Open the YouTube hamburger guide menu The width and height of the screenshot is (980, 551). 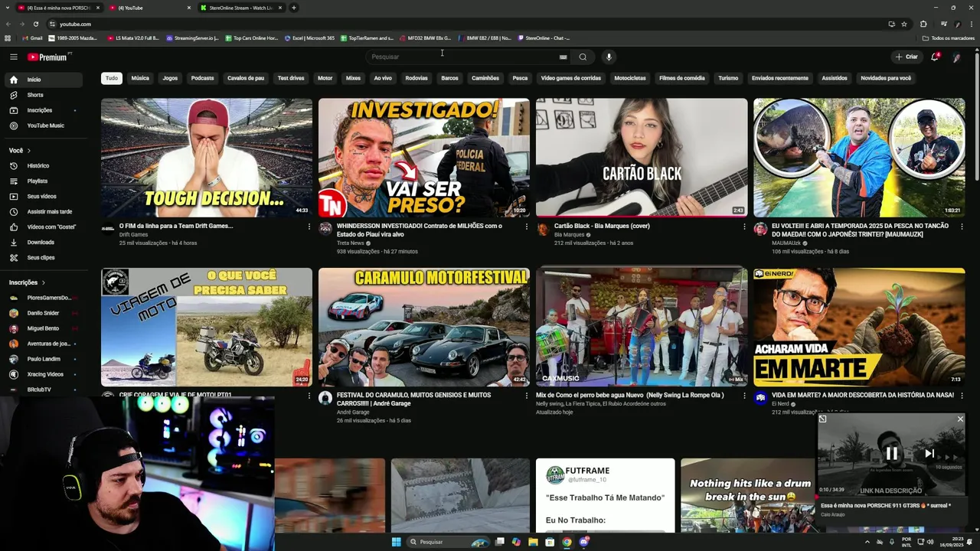pyautogui.click(x=13, y=57)
